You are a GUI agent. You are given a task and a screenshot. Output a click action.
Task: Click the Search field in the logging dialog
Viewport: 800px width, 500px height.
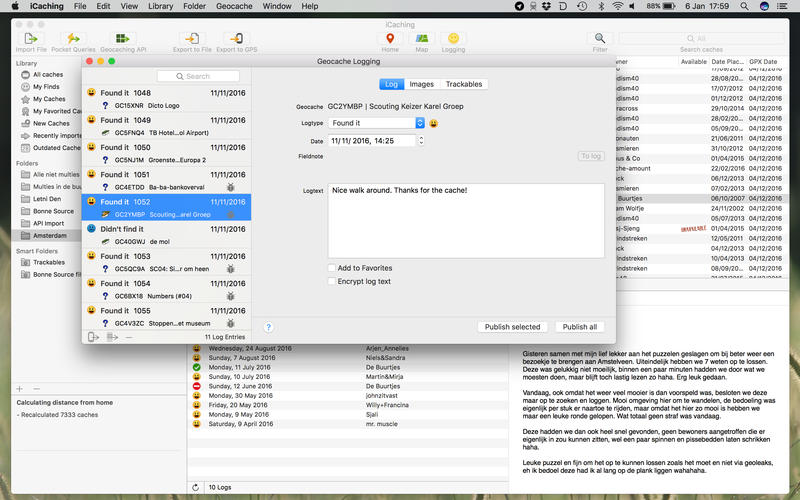pos(198,76)
